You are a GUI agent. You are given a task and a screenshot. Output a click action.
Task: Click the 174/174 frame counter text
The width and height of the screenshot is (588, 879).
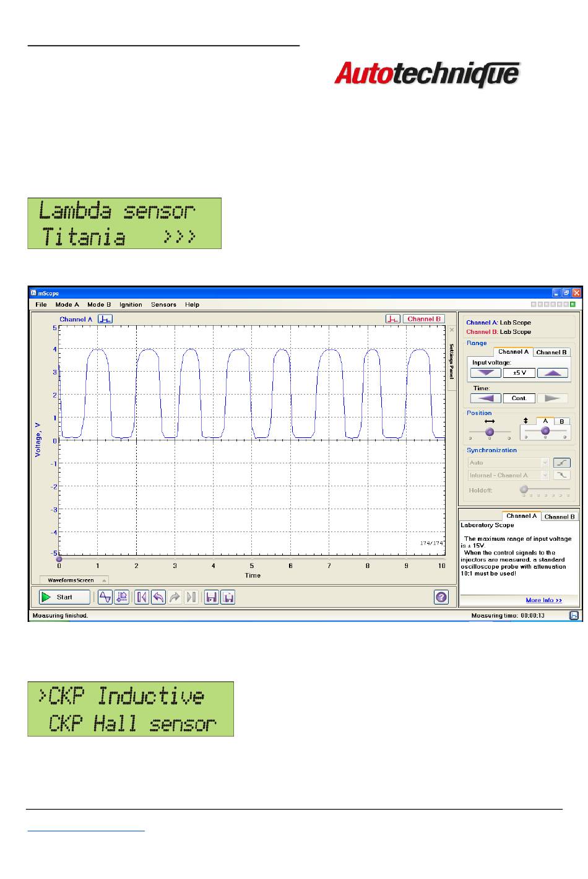click(x=431, y=543)
